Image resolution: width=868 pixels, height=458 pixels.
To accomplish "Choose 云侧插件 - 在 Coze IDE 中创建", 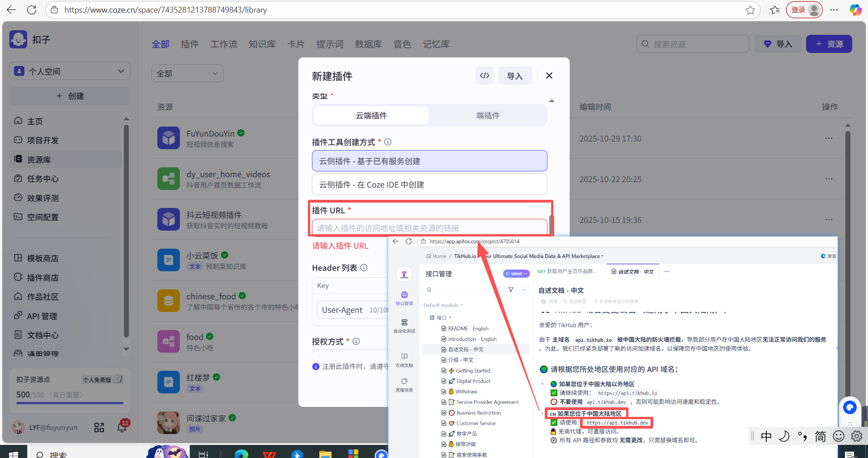I will [x=429, y=184].
